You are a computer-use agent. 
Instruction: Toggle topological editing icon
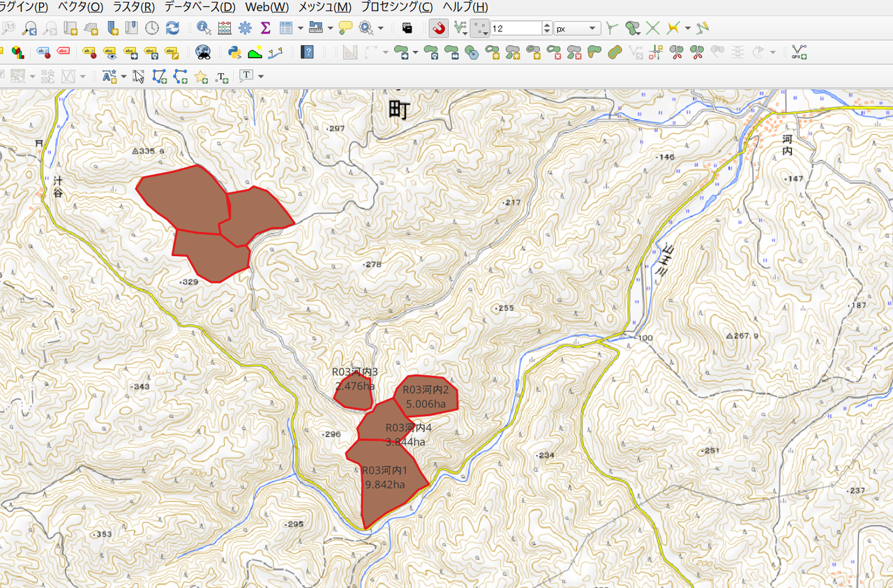point(611,28)
